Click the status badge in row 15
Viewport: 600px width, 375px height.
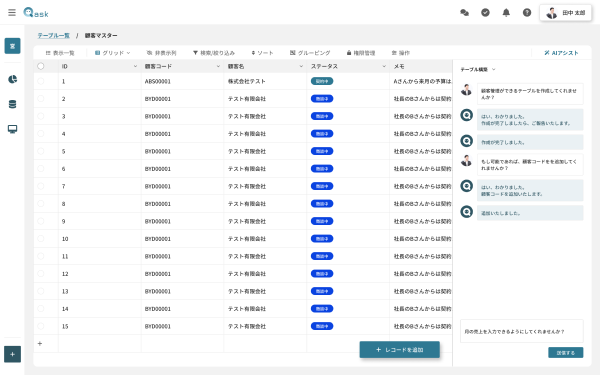click(x=322, y=326)
